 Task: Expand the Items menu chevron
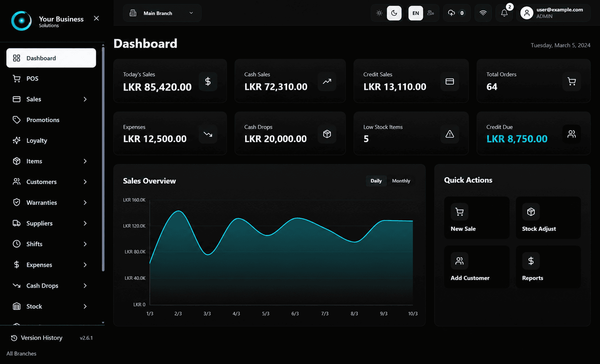[x=85, y=161]
